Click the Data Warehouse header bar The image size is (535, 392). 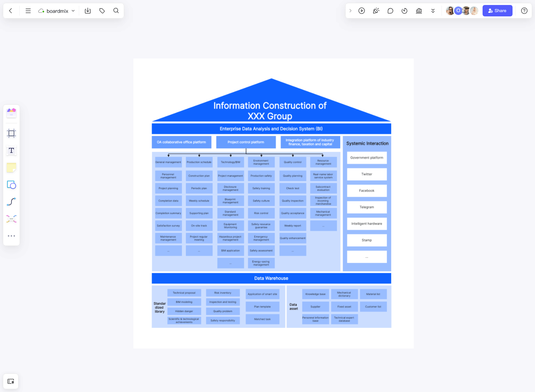click(x=271, y=278)
